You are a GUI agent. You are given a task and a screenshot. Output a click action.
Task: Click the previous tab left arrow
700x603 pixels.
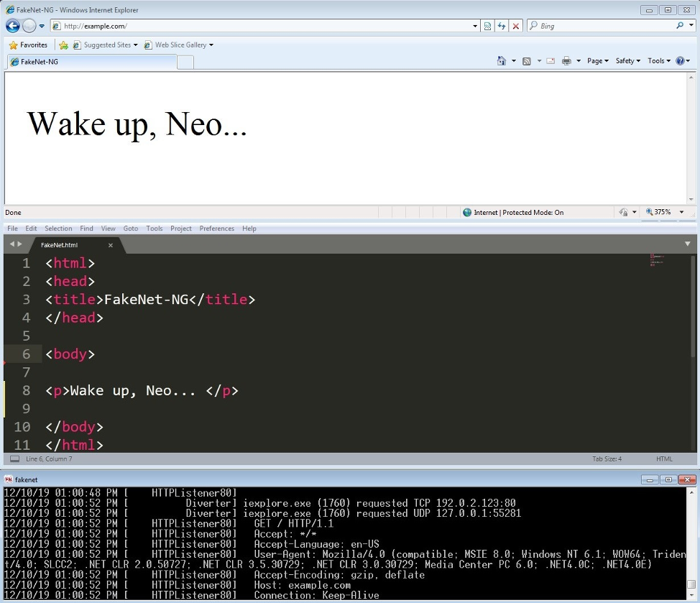(12, 244)
